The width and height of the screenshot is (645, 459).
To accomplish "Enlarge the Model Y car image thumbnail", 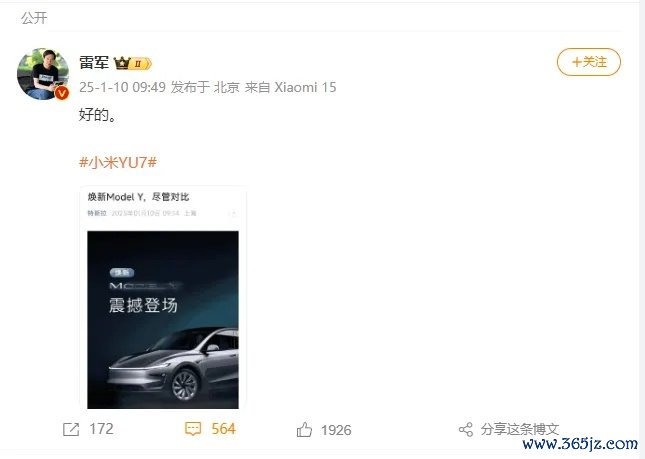I will point(163,320).
